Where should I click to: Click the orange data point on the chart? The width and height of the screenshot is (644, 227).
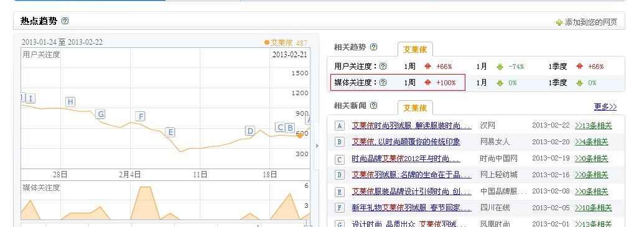300,135
